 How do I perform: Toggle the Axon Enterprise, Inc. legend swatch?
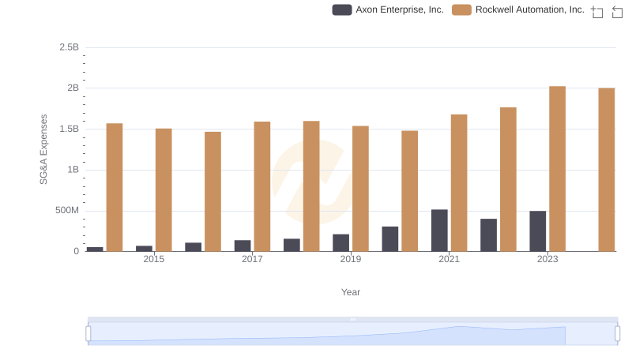point(342,9)
